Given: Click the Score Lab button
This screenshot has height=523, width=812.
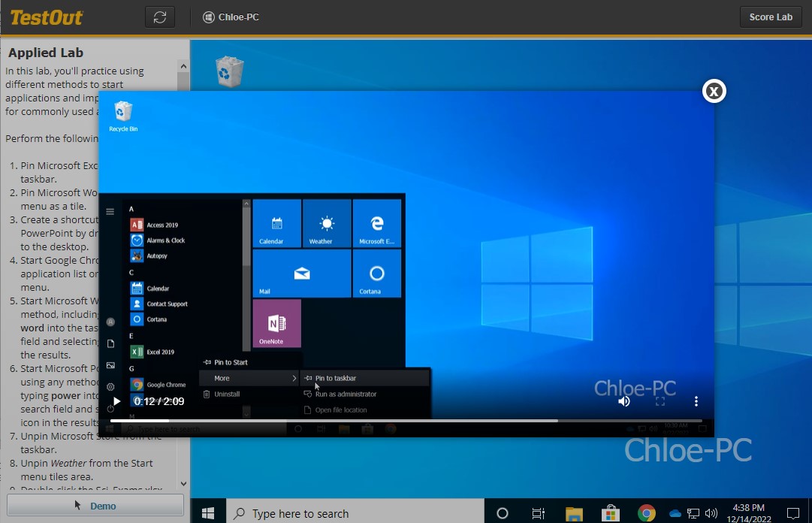Looking at the screenshot, I should [771, 17].
